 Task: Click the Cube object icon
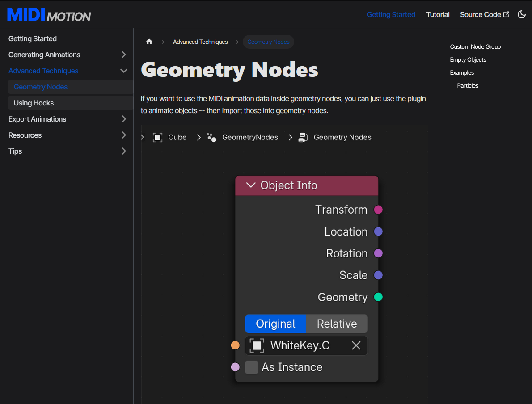tap(157, 137)
